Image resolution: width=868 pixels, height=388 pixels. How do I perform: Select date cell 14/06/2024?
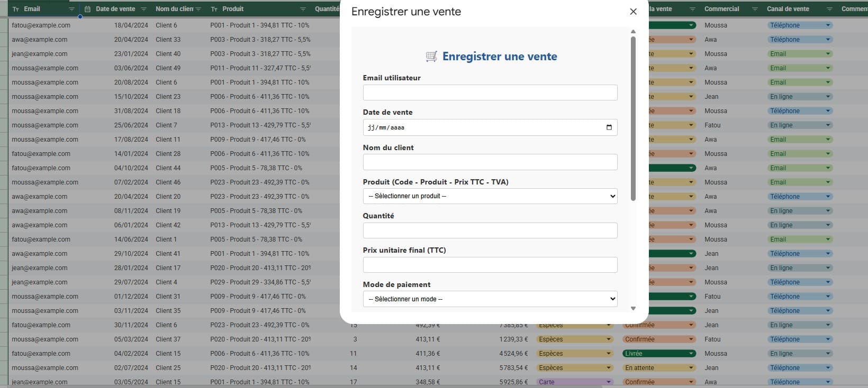click(131, 239)
